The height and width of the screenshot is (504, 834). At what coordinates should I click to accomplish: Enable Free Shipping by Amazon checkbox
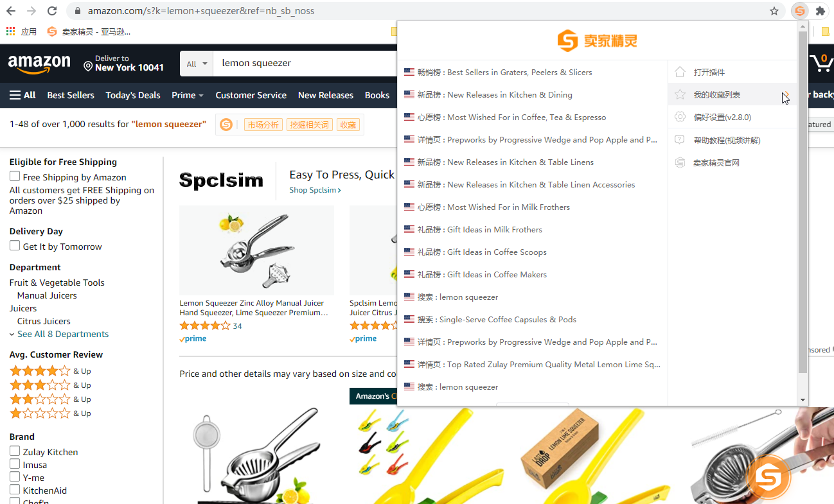pos(15,177)
